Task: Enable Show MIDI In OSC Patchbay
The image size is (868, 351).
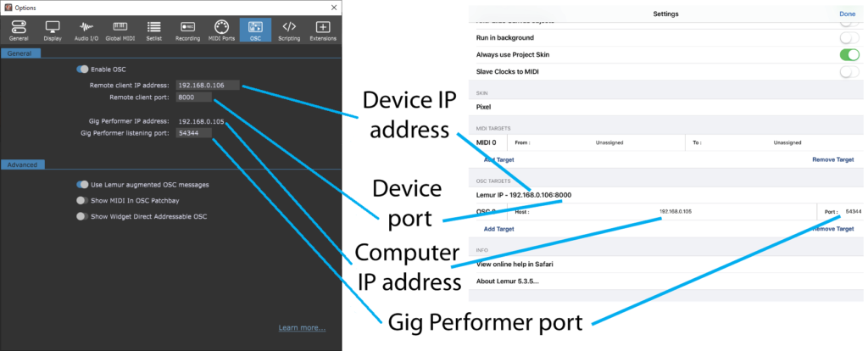Action: point(82,200)
